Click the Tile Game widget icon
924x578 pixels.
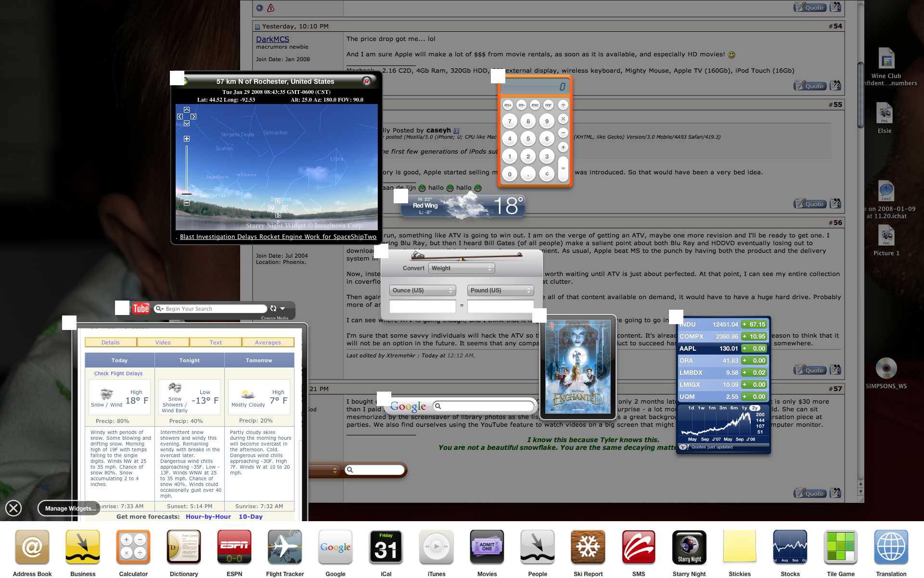(840, 547)
